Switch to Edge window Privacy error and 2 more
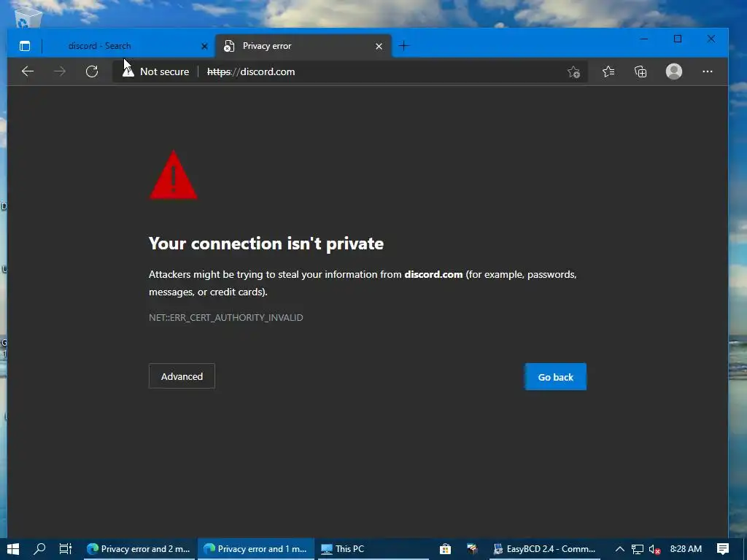 click(x=138, y=549)
